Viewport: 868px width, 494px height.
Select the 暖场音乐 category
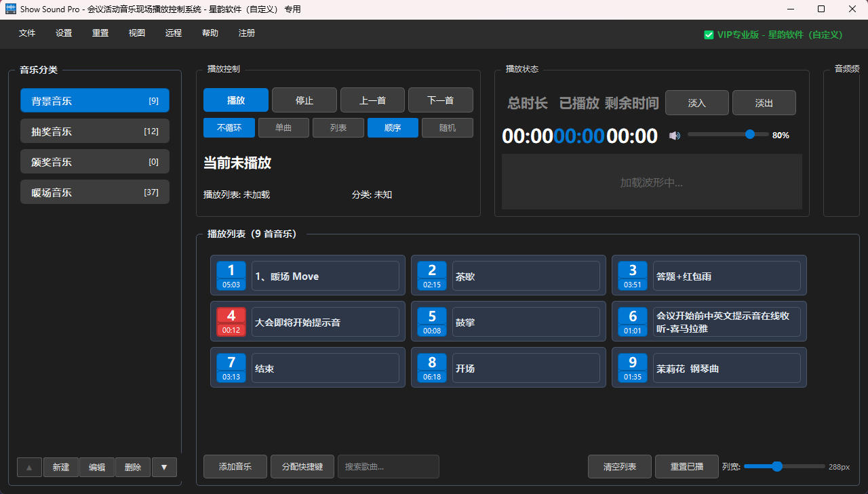[x=95, y=192]
